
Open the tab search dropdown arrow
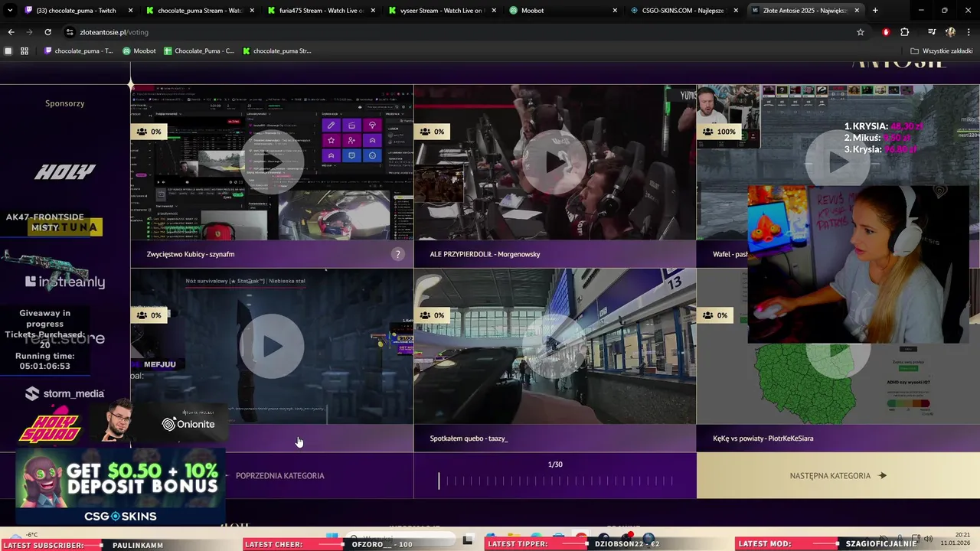point(10,11)
